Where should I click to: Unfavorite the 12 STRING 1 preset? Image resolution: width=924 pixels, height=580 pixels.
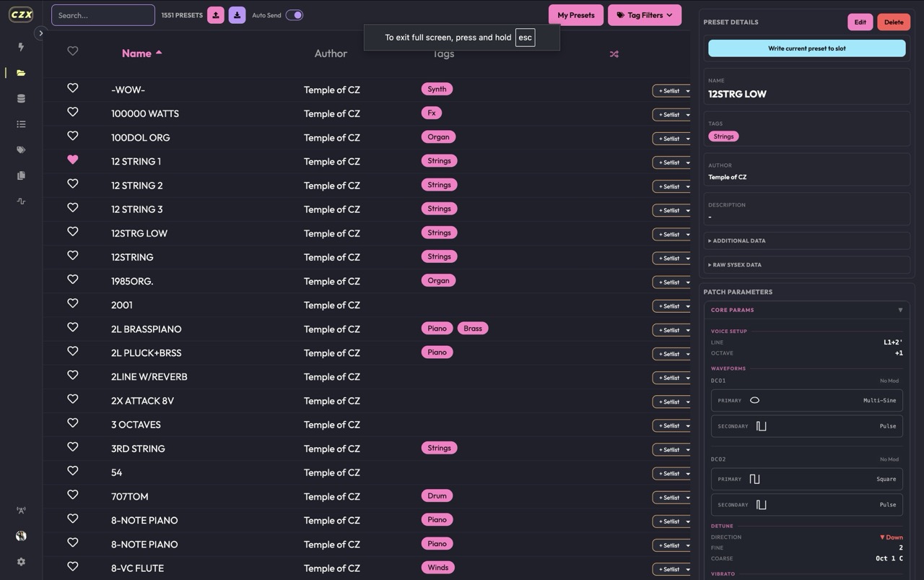click(x=72, y=160)
